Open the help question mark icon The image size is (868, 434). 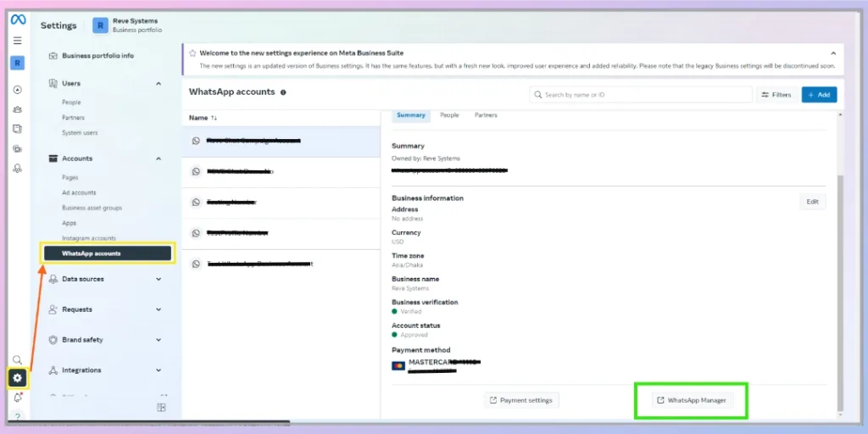point(18,416)
